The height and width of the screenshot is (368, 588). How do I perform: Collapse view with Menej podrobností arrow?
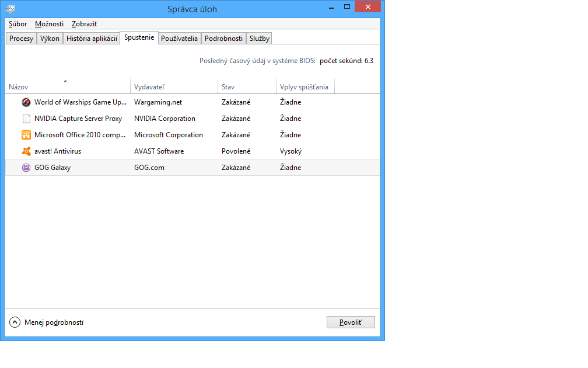[15, 322]
